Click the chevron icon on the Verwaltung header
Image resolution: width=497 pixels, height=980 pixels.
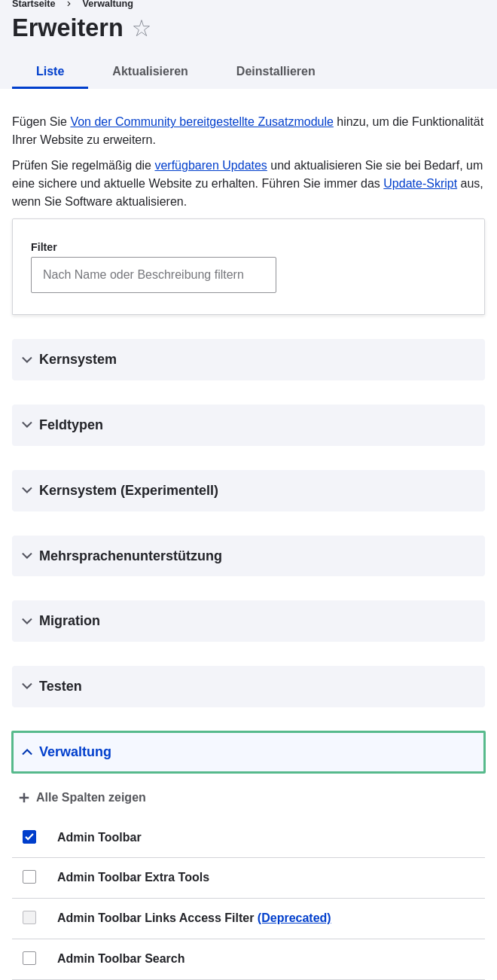(27, 752)
